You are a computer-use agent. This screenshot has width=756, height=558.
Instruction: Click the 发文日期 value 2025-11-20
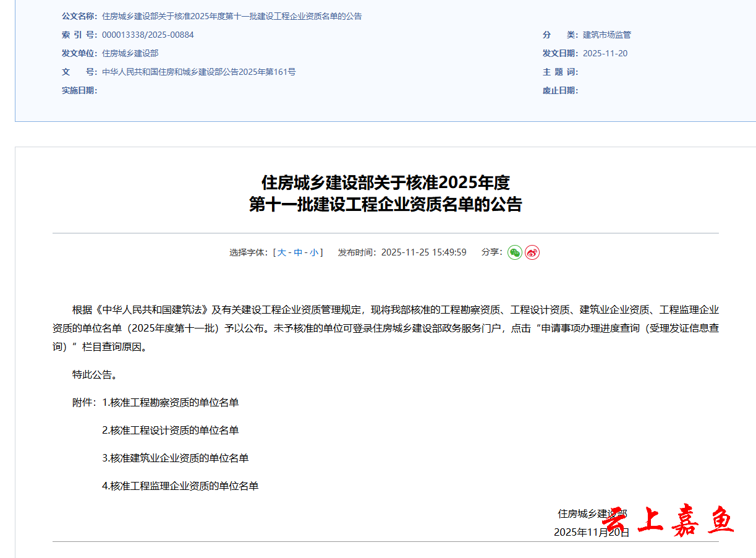click(605, 53)
